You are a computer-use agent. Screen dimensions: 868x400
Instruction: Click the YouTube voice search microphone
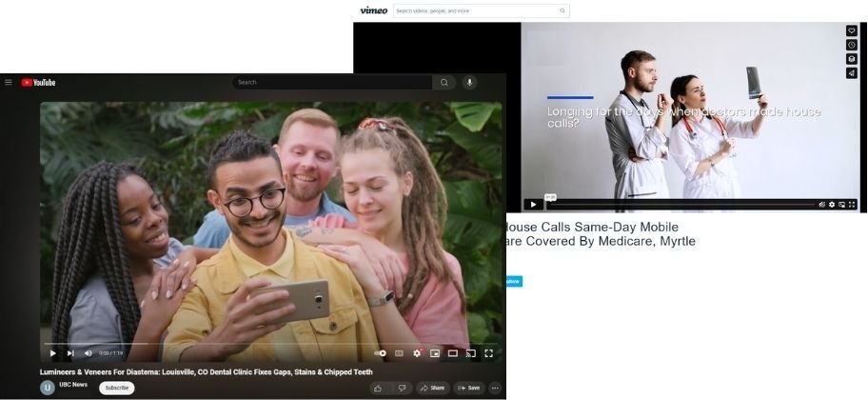(x=469, y=83)
